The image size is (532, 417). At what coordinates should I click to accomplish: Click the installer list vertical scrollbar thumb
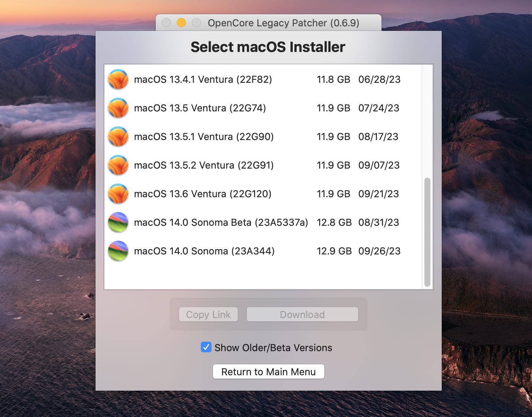coord(427,232)
